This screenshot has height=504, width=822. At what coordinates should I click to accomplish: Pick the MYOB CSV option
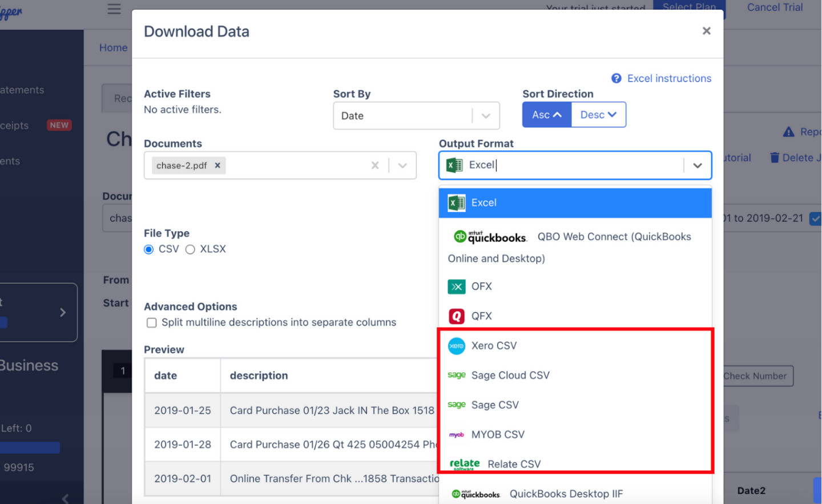coord(575,435)
